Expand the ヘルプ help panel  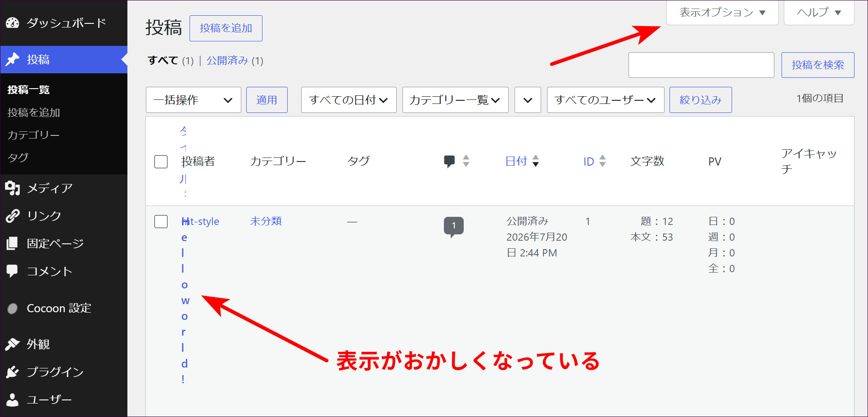coord(819,12)
